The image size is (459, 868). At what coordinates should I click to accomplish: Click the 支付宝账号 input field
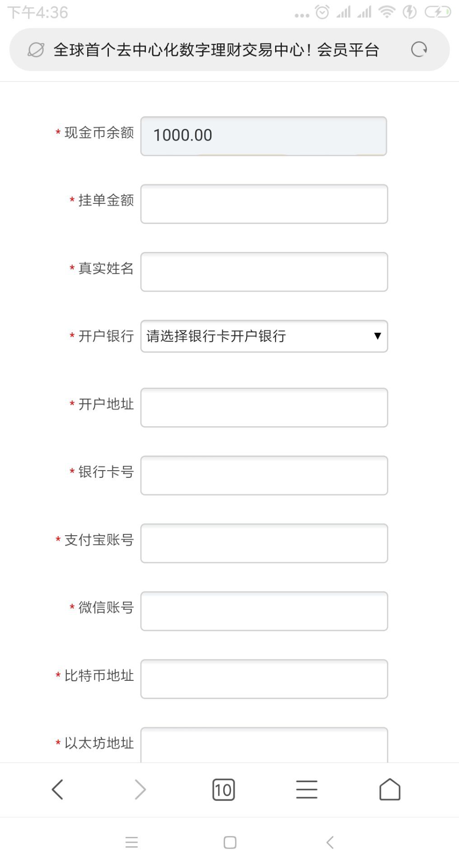click(x=264, y=543)
